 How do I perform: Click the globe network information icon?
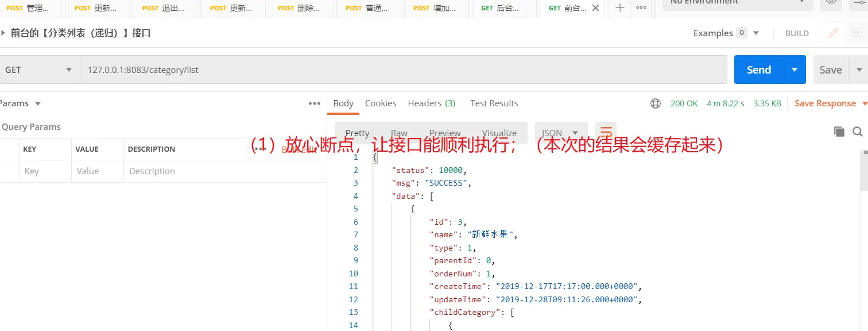(x=655, y=103)
